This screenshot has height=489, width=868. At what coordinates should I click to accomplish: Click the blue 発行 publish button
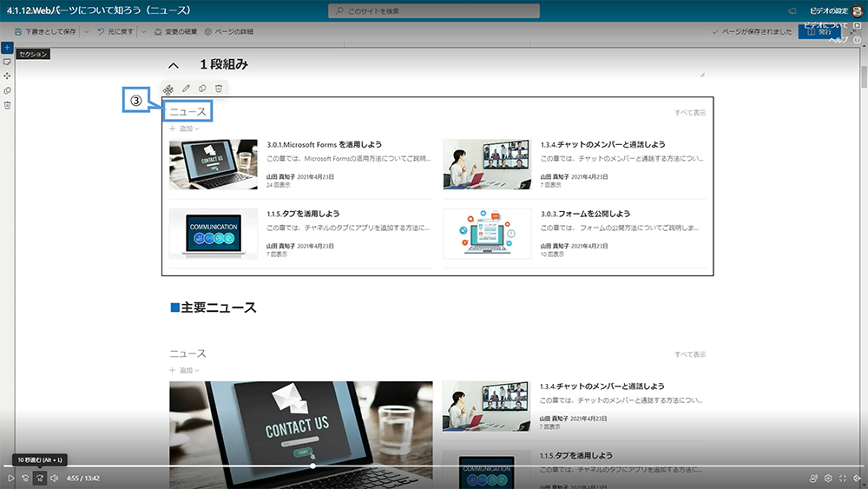[x=819, y=31]
